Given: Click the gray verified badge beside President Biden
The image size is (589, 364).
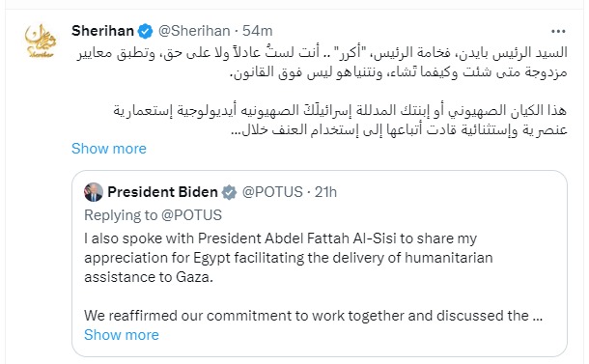Looking at the screenshot, I should [x=229, y=193].
